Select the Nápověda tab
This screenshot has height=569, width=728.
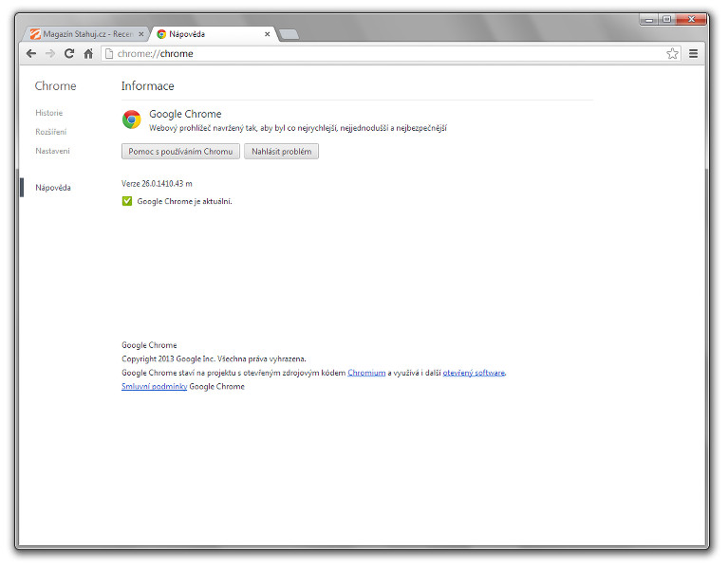pyautogui.click(x=214, y=34)
